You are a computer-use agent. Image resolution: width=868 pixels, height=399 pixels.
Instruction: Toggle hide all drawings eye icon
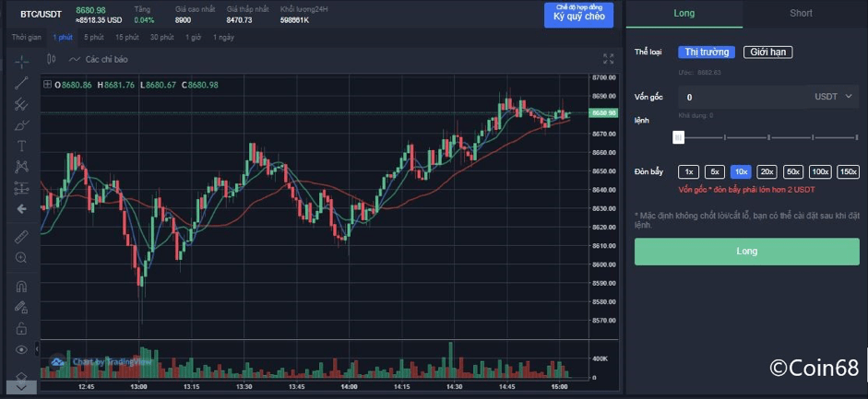[21, 349]
